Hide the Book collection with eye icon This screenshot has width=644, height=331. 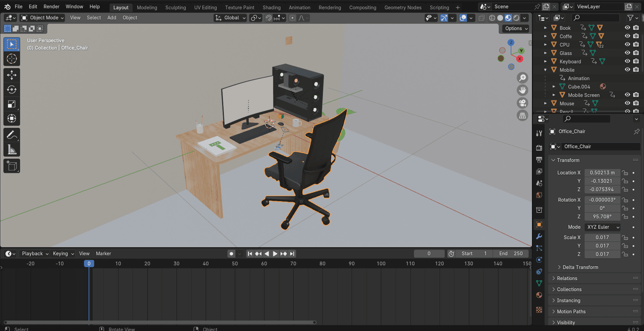coord(627,28)
